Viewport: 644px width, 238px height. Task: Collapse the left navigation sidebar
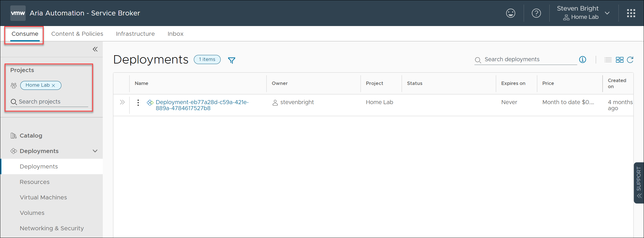pyautogui.click(x=95, y=49)
